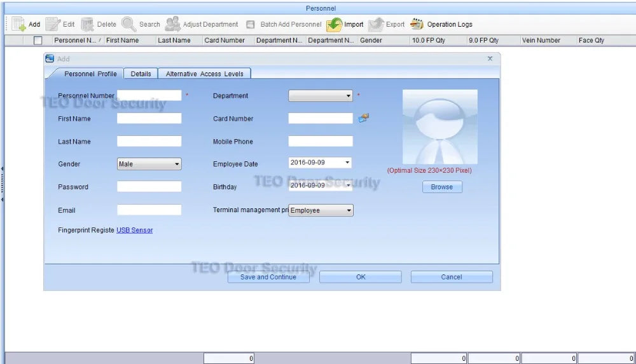Click the Batch Add Personnel icon
Viewport: 636px width, 364px height.
(251, 25)
